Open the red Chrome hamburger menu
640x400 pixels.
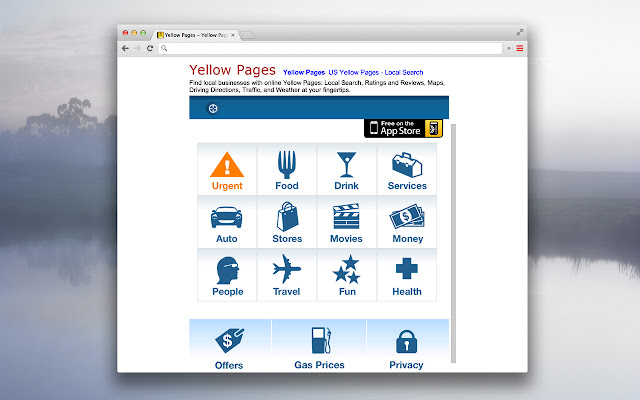pos(520,48)
